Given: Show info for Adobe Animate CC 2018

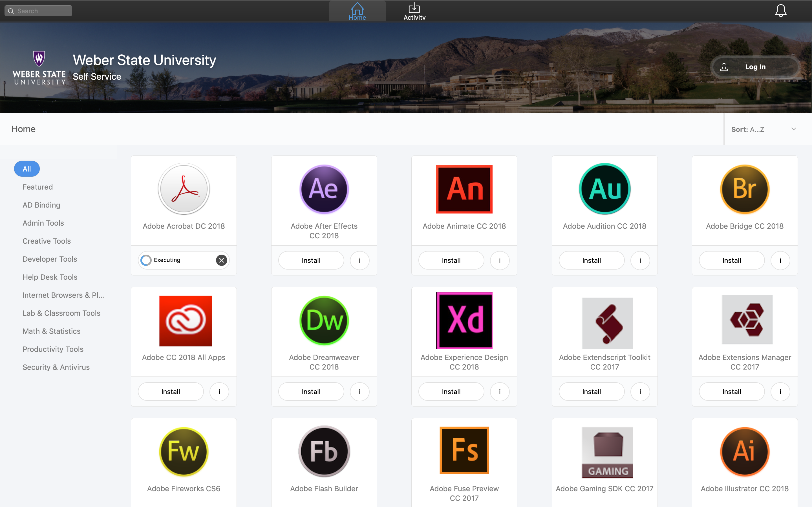Looking at the screenshot, I should pos(500,260).
